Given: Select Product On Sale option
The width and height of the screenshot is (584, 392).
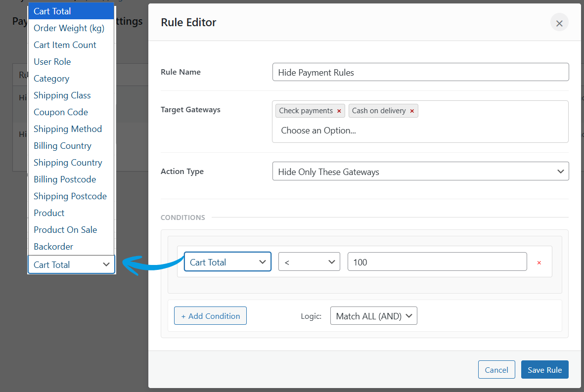Looking at the screenshot, I should [65, 230].
